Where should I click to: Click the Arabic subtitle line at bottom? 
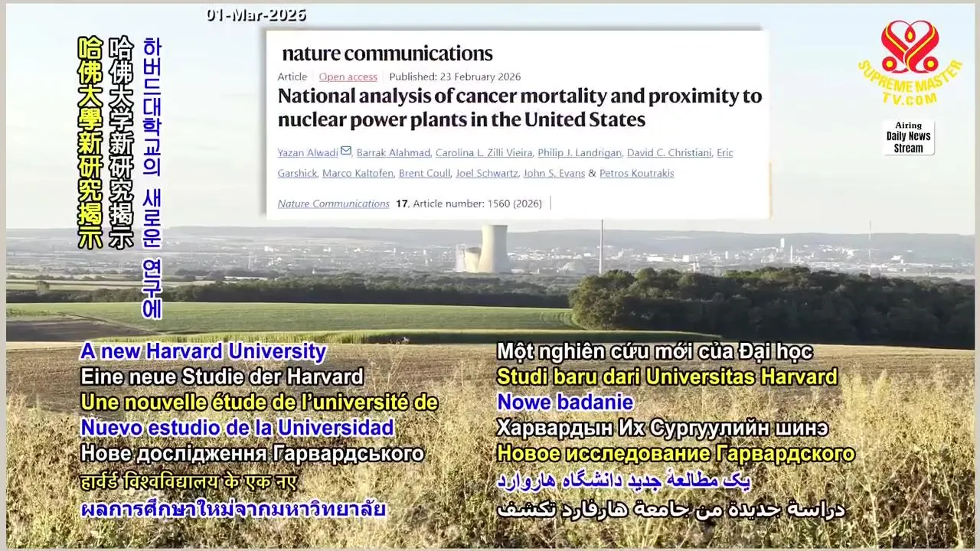click(671, 509)
